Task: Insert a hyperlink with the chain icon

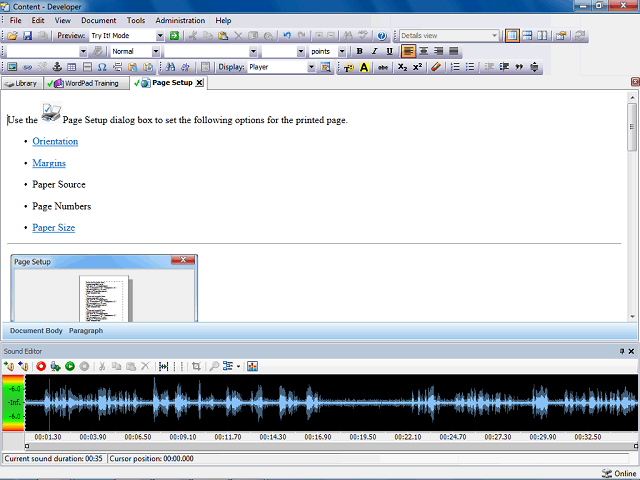Action: coord(27,67)
